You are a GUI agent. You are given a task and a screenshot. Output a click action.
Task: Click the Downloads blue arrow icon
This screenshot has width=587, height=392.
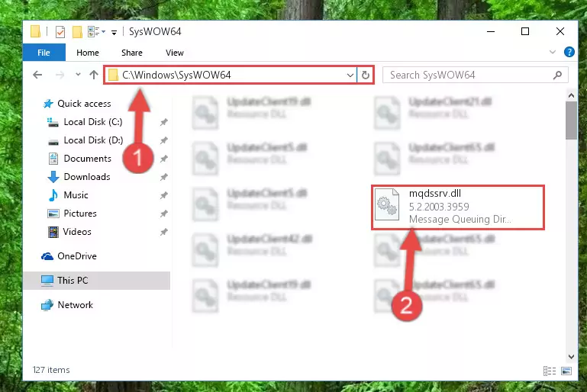(x=53, y=177)
